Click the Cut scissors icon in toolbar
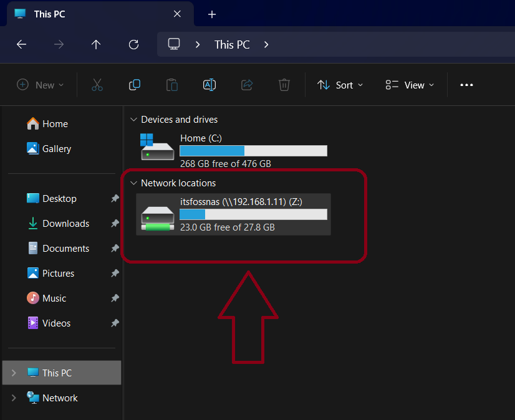 tap(97, 85)
